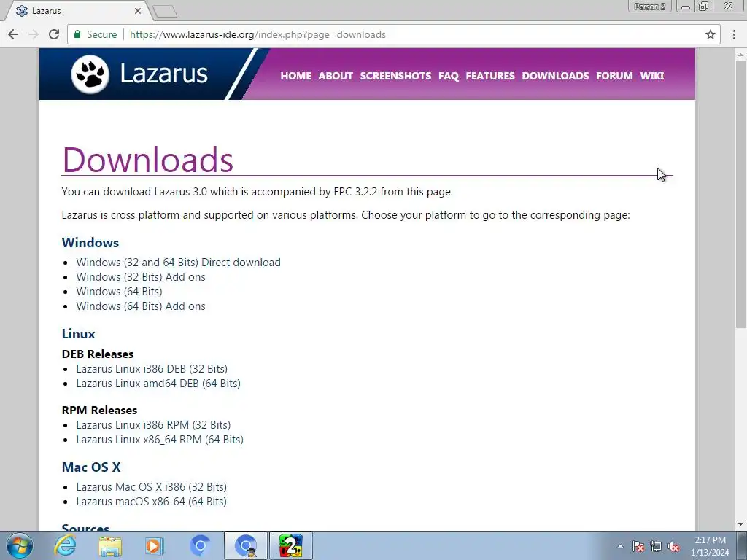Open File Explorer folder in taskbar
747x560 pixels.
110,545
